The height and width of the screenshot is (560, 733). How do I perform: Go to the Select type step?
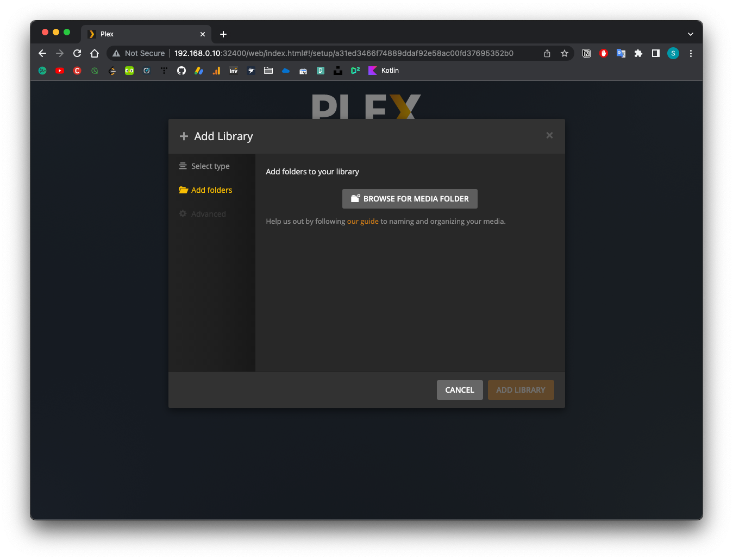tap(204, 166)
